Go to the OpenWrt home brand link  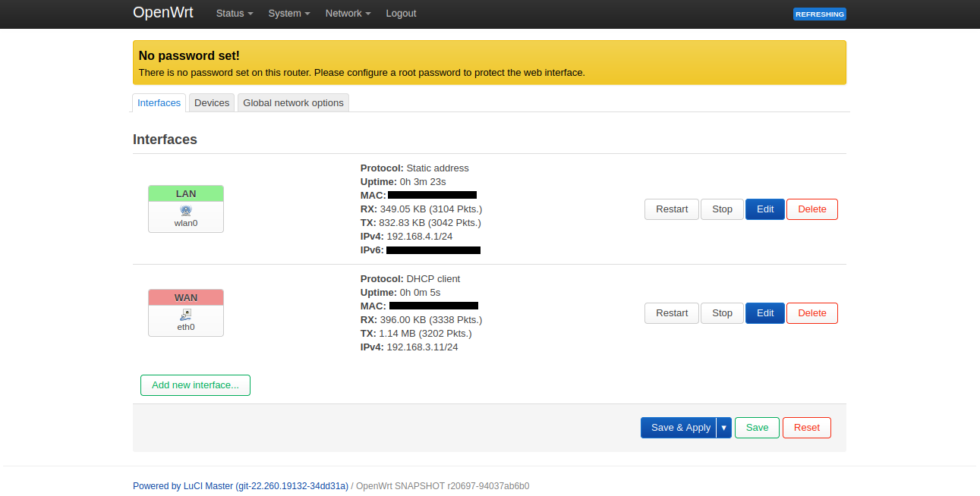[x=163, y=13]
